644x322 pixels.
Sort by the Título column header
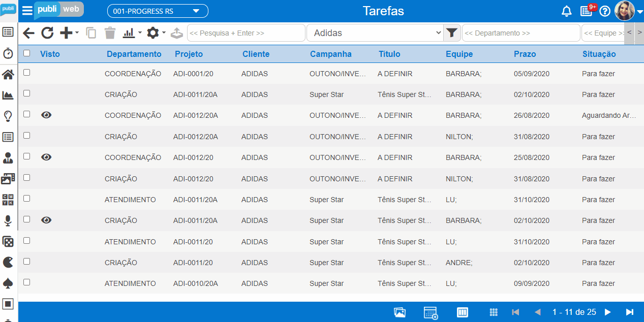tap(389, 54)
